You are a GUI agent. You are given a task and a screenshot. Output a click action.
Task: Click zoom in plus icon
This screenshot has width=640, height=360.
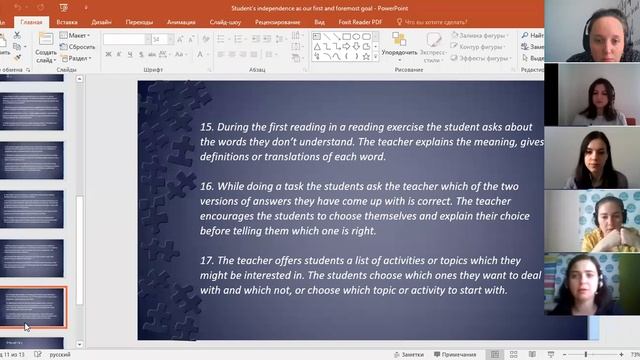point(621,355)
